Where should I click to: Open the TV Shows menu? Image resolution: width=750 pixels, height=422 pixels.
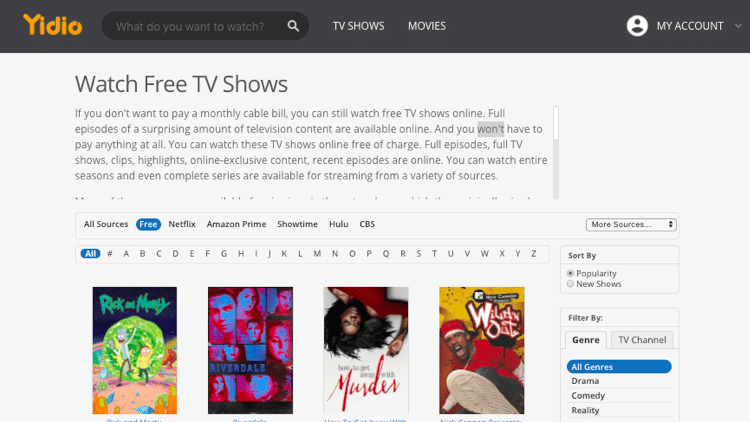(x=358, y=26)
